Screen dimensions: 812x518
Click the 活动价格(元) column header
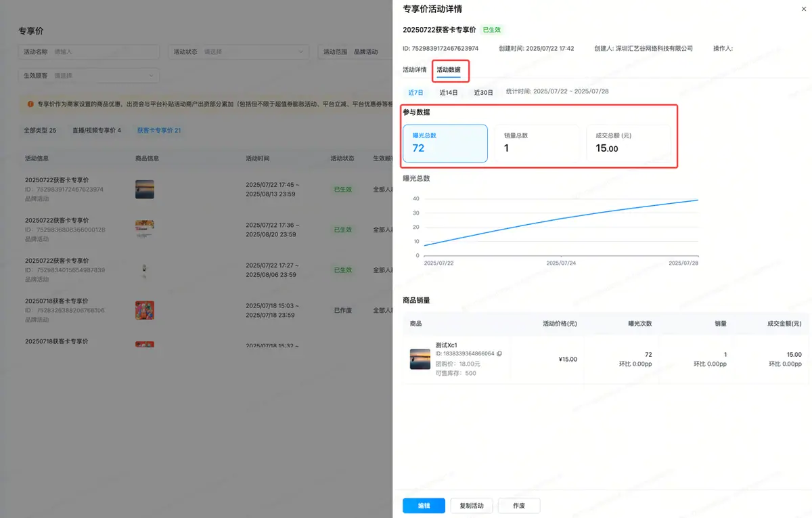pyautogui.click(x=560, y=324)
